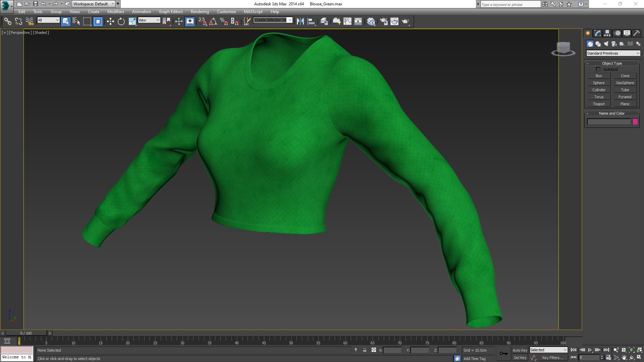Image resolution: width=644 pixels, height=362 pixels.
Task: Toggle Percent Snap
Action: 224,21
